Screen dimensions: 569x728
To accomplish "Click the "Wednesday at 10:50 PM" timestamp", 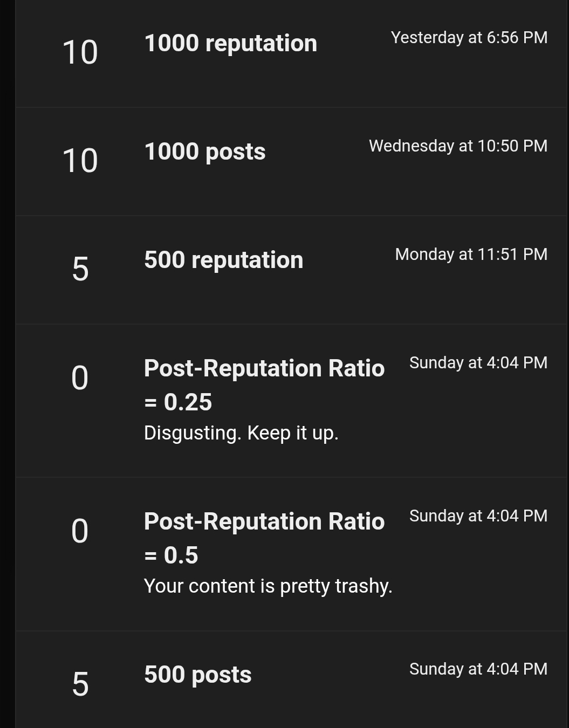I will tap(458, 146).
